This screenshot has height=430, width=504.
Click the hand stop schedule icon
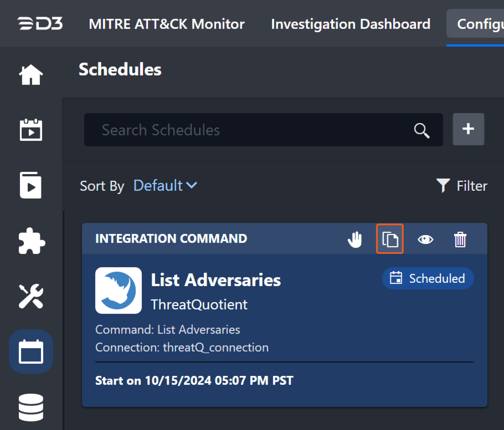point(355,239)
